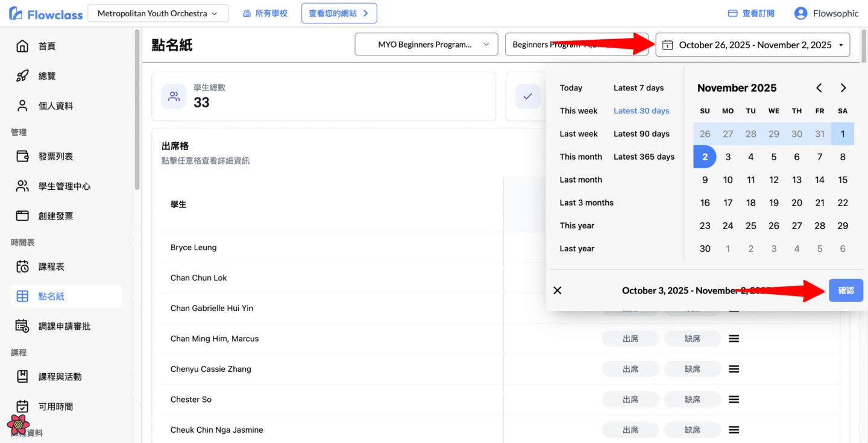Open the date range picker dropdown

coord(752,45)
